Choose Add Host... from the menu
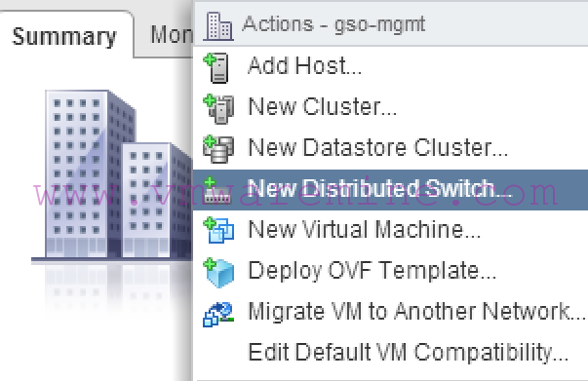 point(390,67)
